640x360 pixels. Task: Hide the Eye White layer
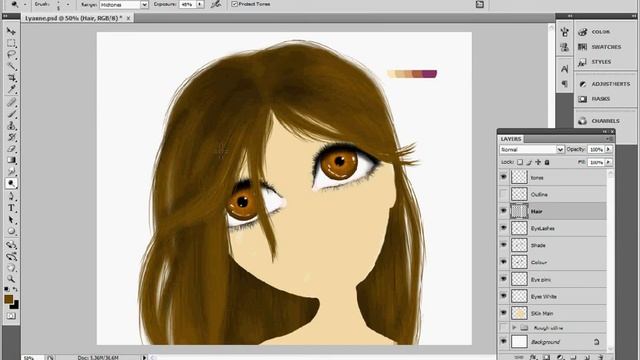pos(504,296)
